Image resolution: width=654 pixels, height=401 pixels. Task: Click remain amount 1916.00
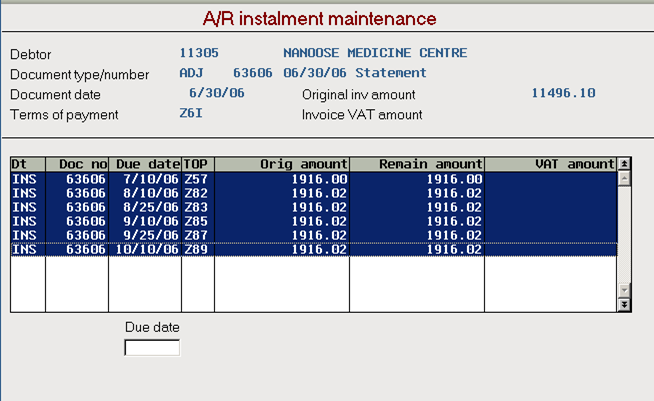454,179
